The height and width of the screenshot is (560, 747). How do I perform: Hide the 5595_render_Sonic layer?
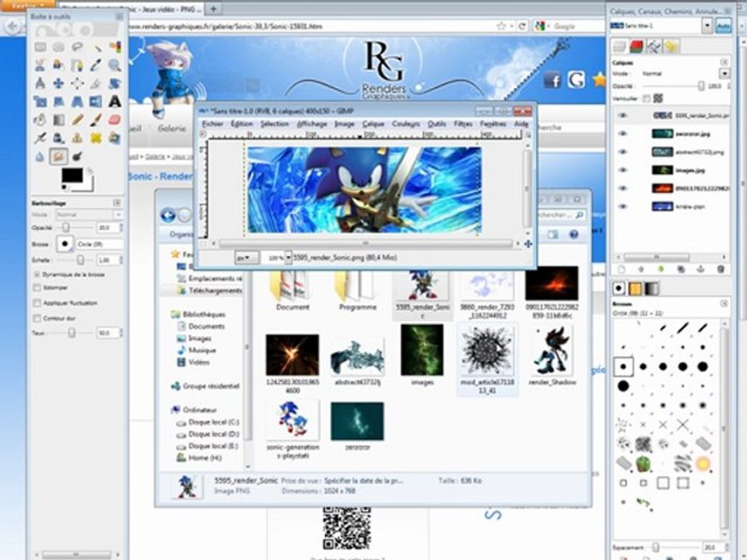click(x=622, y=115)
